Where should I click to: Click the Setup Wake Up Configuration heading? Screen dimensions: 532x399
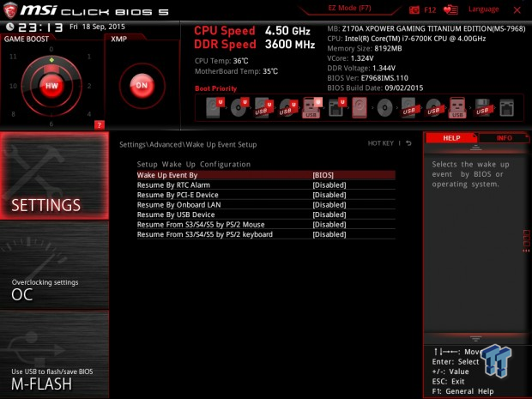click(194, 165)
